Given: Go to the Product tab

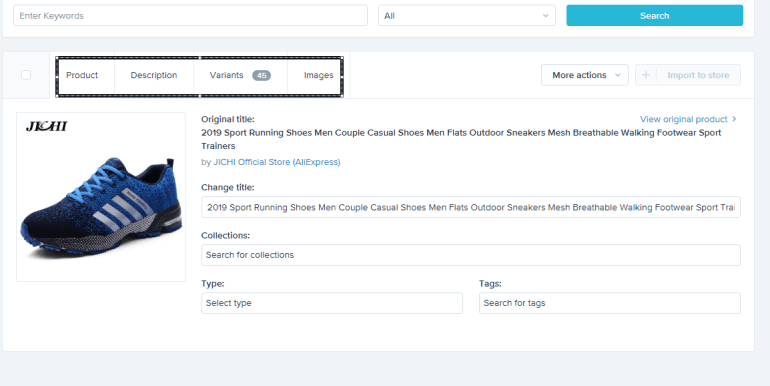Looking at the screenshot, I should [82, 75].
